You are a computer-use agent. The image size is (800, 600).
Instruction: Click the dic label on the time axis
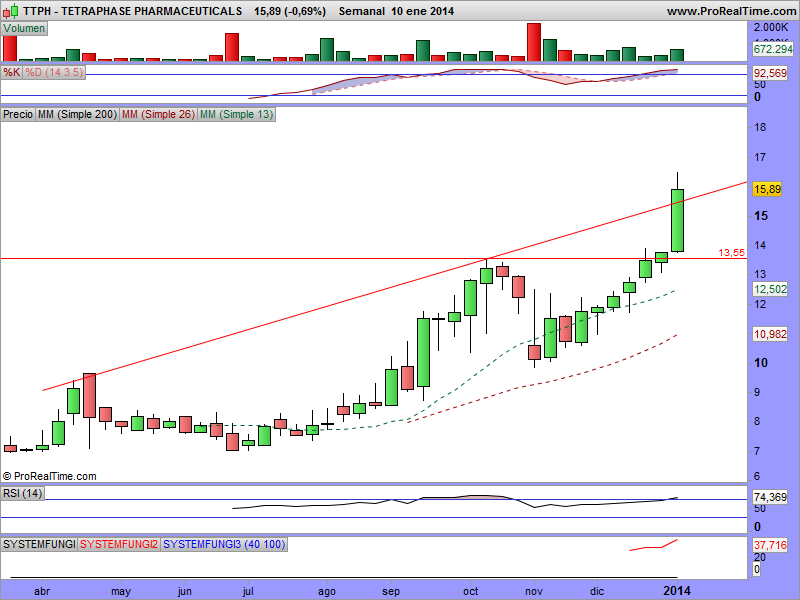(597, 591)
